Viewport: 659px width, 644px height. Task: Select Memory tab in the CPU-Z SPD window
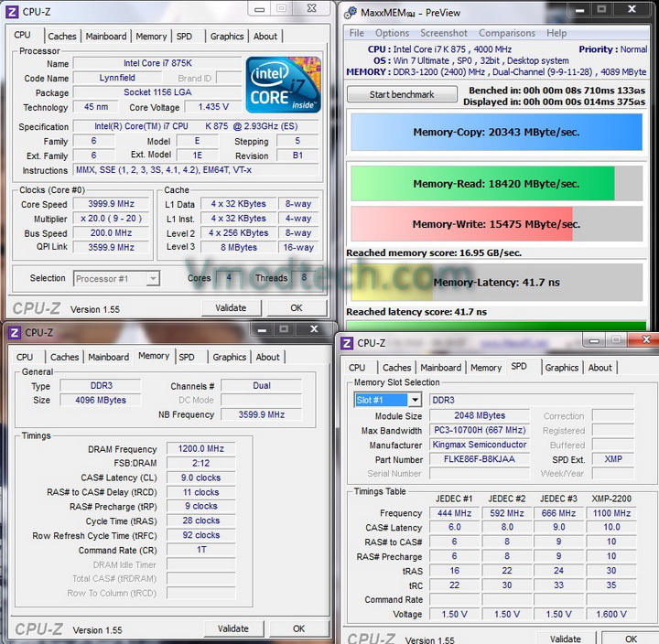pos(486,368)
